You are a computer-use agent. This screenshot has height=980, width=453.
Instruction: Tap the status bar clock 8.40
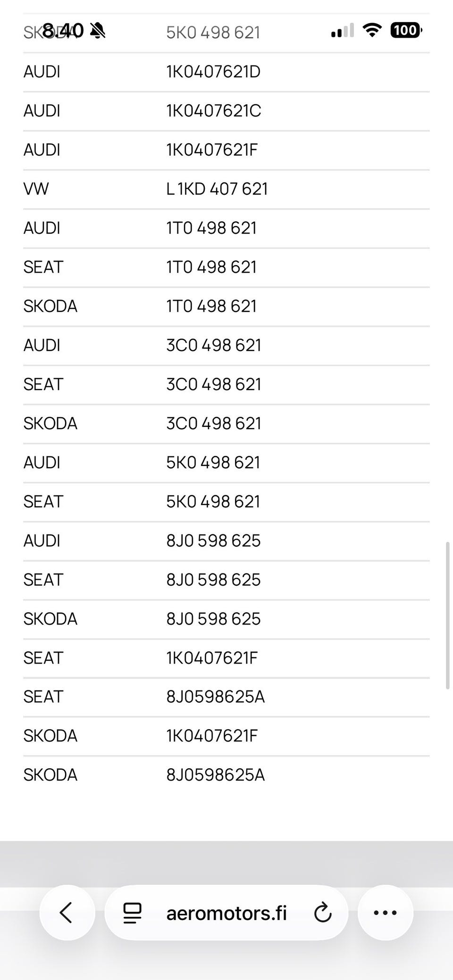click(63, 31)
